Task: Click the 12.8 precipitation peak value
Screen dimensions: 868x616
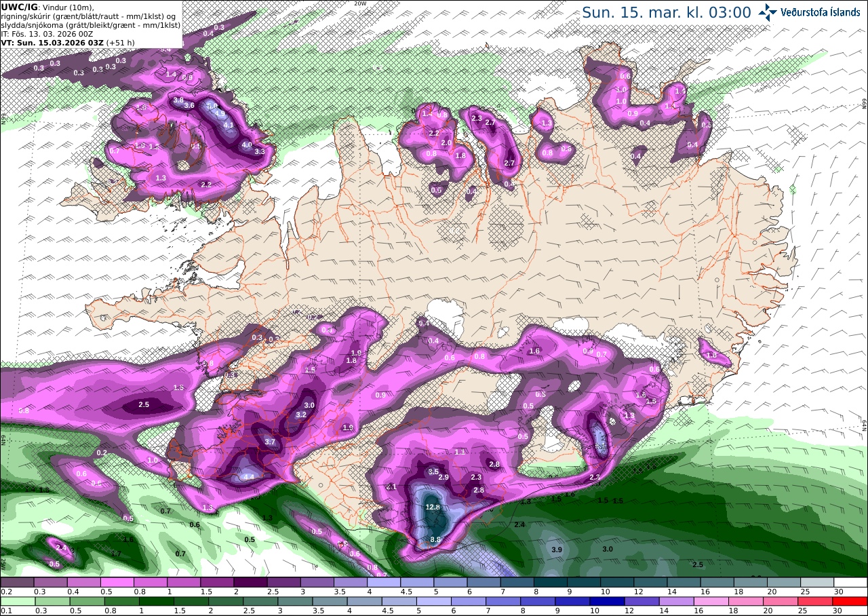Action: (433, 507)
